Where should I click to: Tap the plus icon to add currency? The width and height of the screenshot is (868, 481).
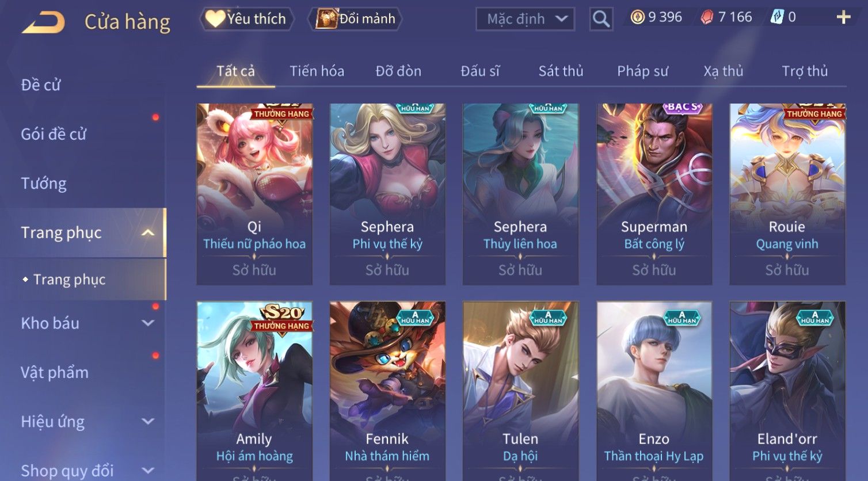[x=843, y=17]
